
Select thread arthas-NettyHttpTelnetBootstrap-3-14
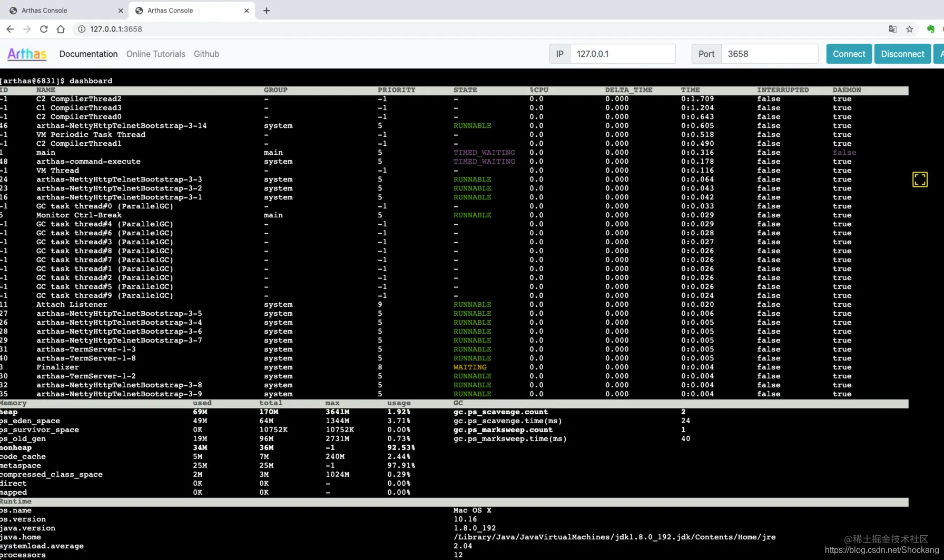(x=122, y=126)
